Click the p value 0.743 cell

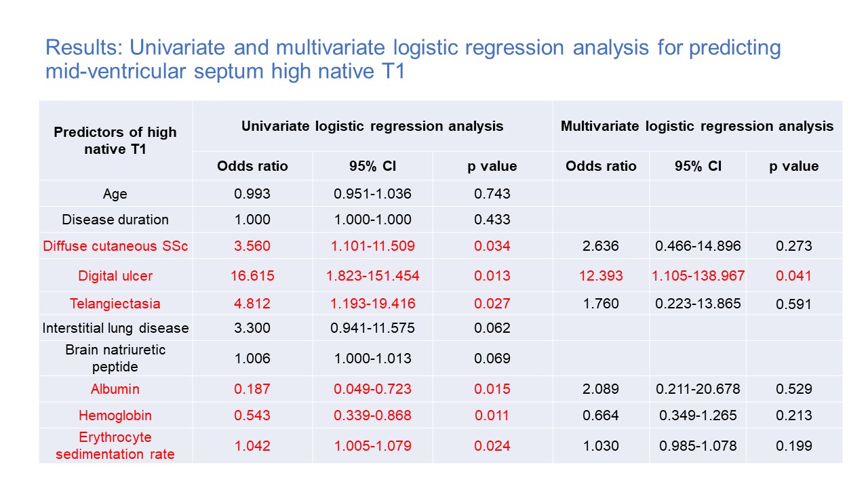pyautogui.click(x=492, y=194)
